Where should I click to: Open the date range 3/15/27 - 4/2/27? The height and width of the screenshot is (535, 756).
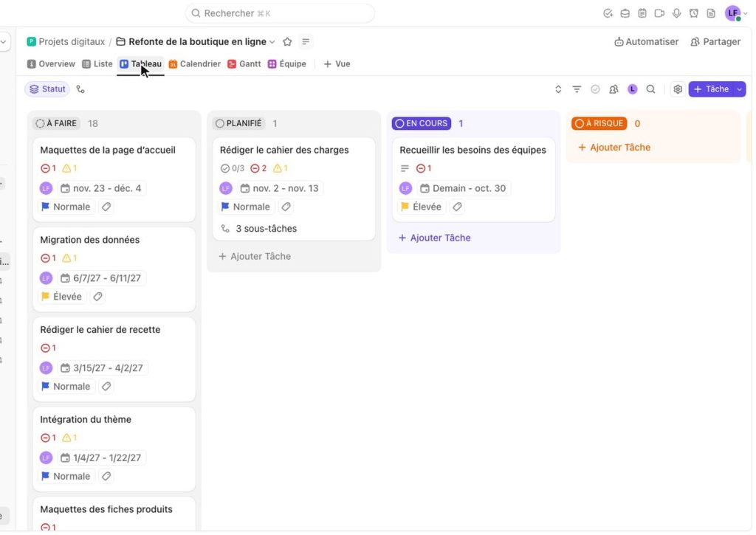point(102,368)
